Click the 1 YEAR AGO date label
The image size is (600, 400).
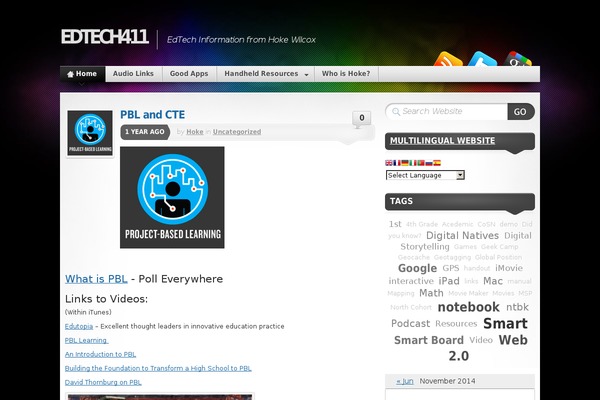coord(145,132)
